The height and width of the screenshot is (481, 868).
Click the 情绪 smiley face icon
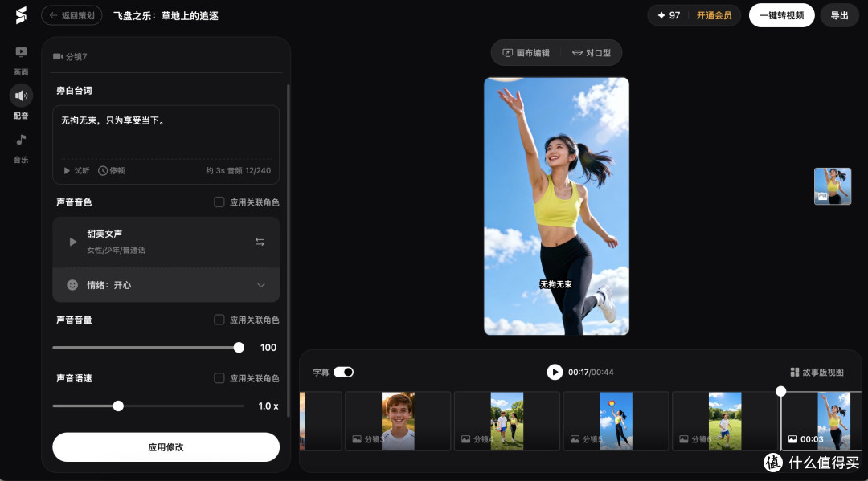coord(72,285)
